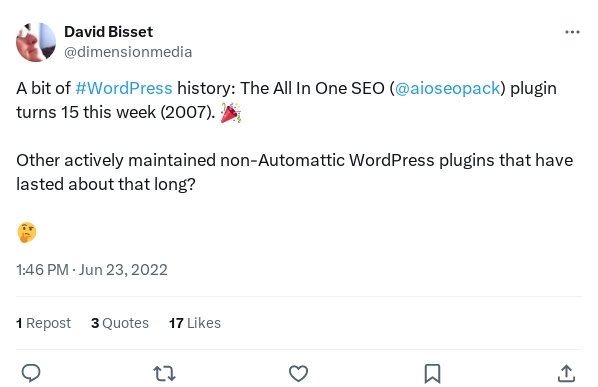Like the tweet with heart icon
Image resolution: width=598 pixels, height=387 pixels.
[298, 373]
